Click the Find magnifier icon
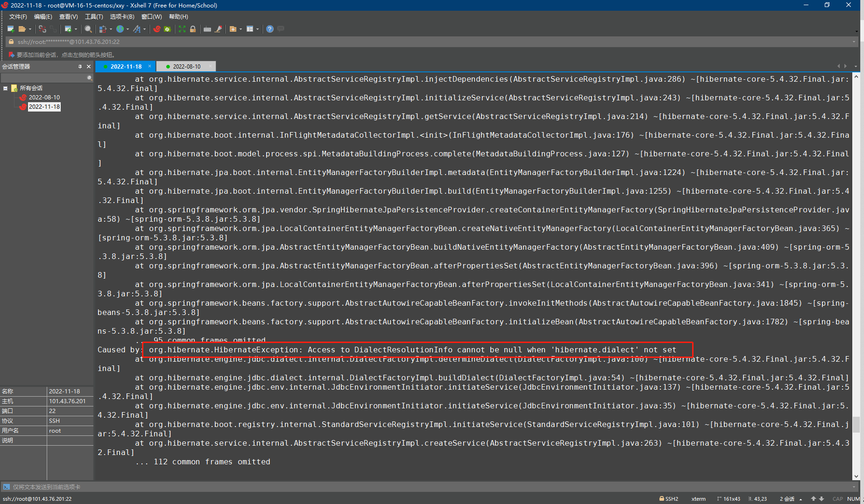The image size is (864, 504). point(88,29)
